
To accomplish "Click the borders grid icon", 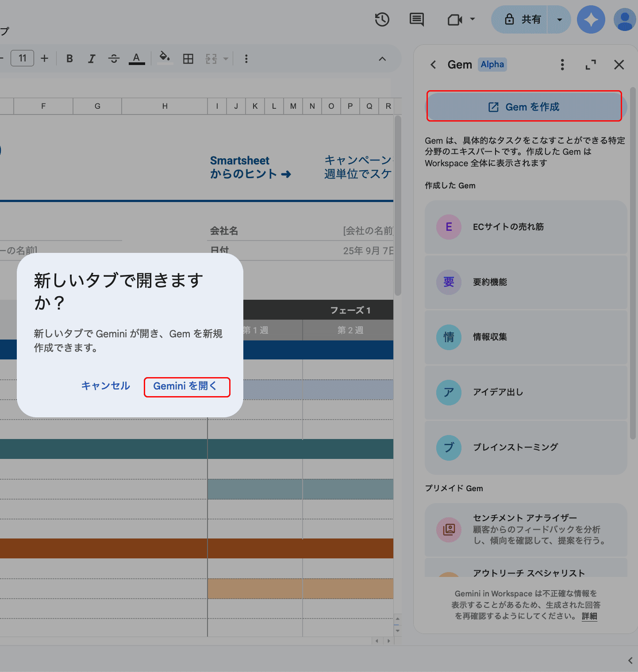I will coord(188,59).
